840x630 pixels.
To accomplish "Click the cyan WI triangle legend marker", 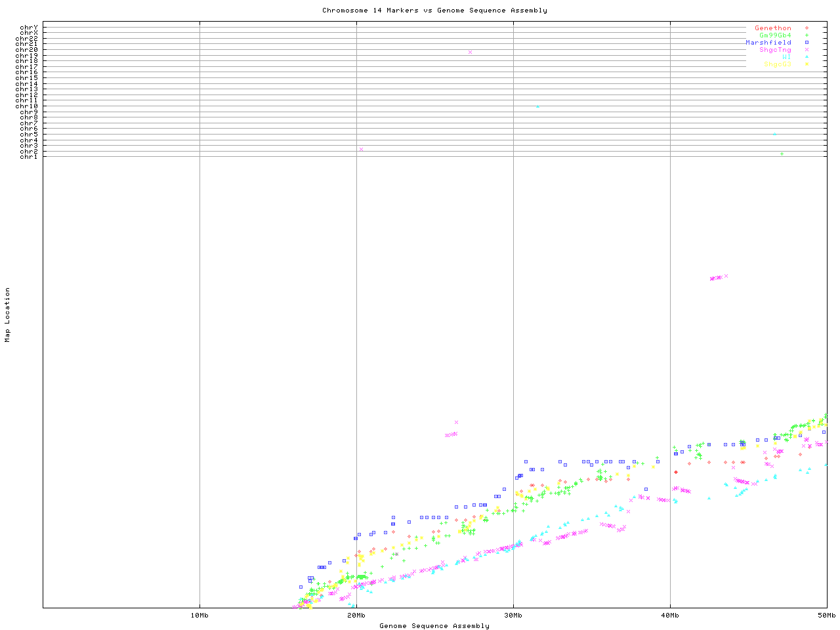I will tap(807, 57).
